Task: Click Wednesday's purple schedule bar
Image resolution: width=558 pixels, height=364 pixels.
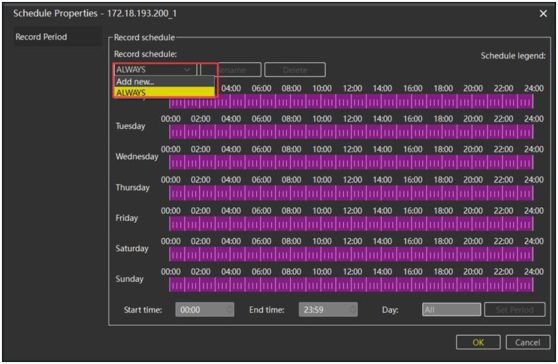Action: tap(351, 163)
